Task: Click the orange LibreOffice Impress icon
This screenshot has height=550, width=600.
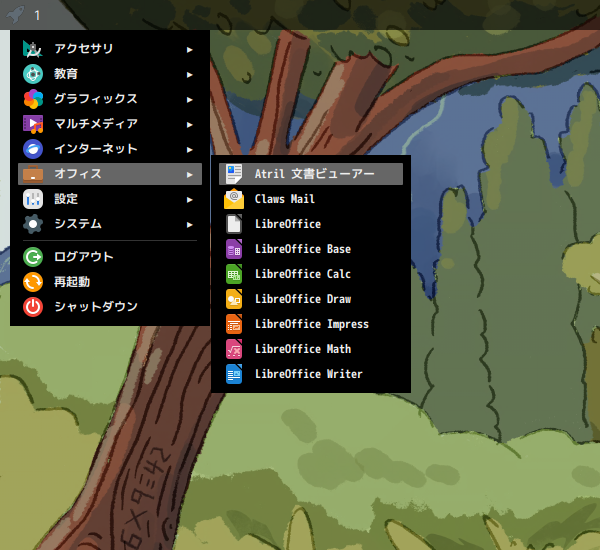Action: (234, 324)
